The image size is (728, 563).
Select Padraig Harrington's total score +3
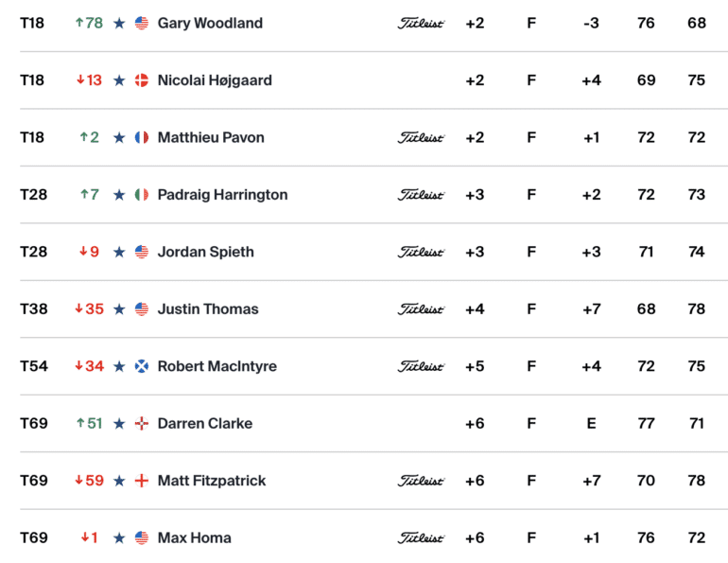[x=475, y=195]
